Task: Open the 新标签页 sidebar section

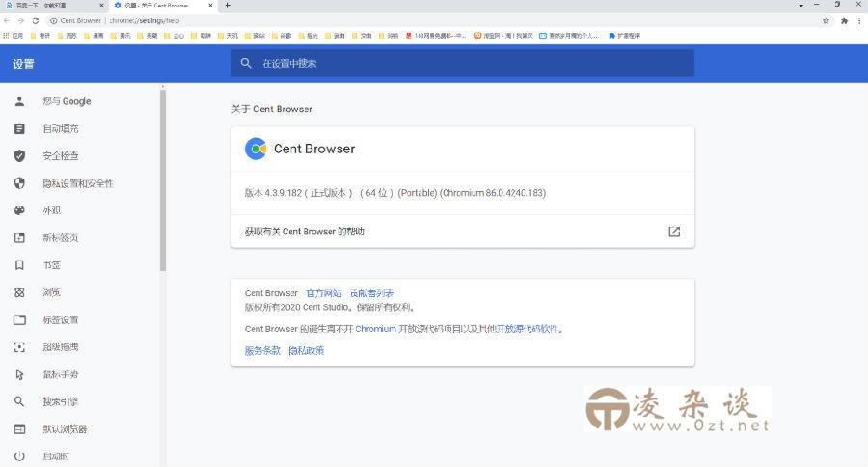Action: [61, 237]
